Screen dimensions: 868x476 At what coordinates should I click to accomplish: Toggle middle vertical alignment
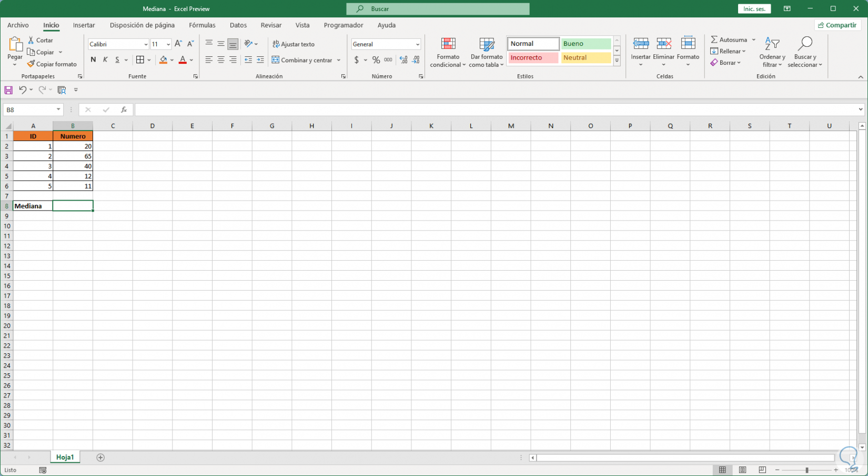221,44
